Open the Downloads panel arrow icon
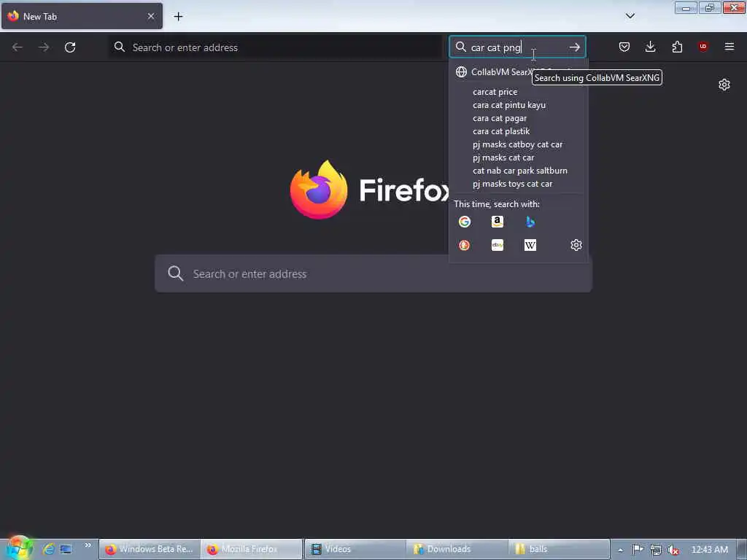The width and height of the screenshot is (747, 560). (x=650, y=47)
